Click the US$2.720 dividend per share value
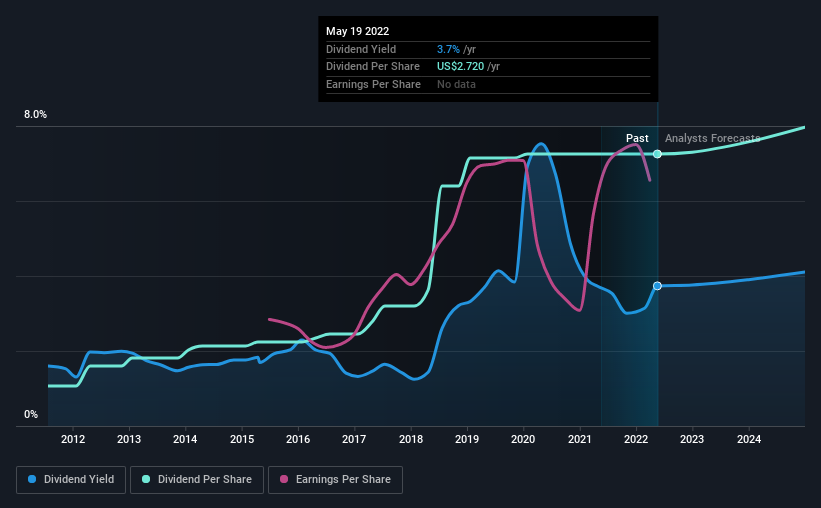This screenshot has width=821, height=508. [x=461, y=67]
